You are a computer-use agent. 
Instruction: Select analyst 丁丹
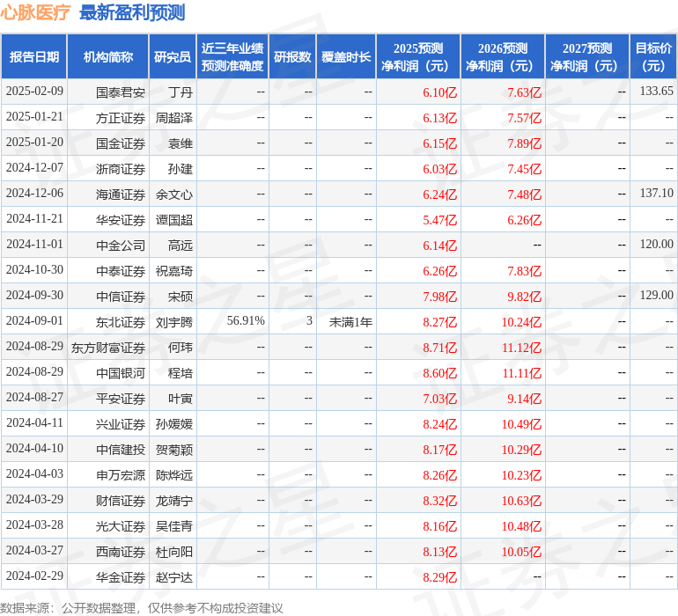[x=181, y=92]
